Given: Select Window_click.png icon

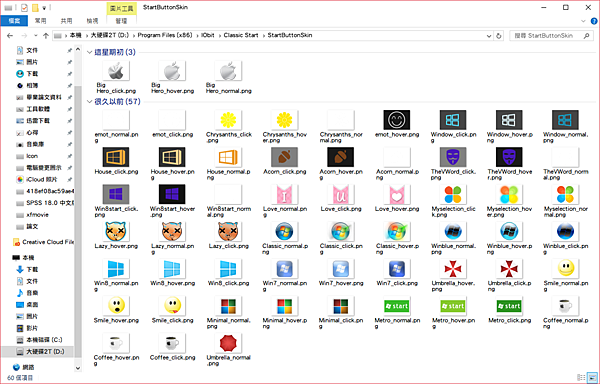Looking at the screenshot, I should point(453,120).
